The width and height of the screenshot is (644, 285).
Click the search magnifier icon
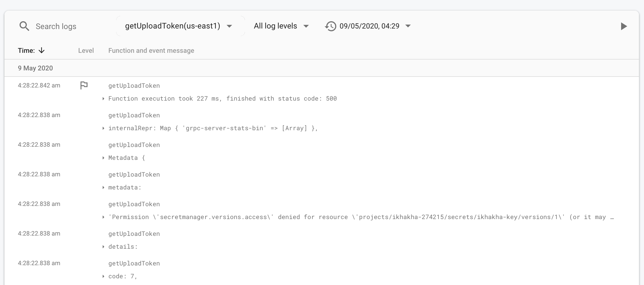pos(24,26)
